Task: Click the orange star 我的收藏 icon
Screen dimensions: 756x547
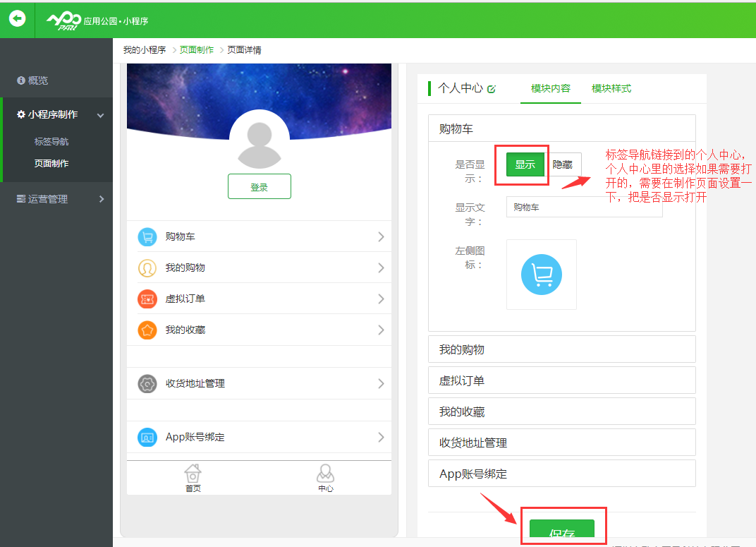Action: [x=147, y=330]
